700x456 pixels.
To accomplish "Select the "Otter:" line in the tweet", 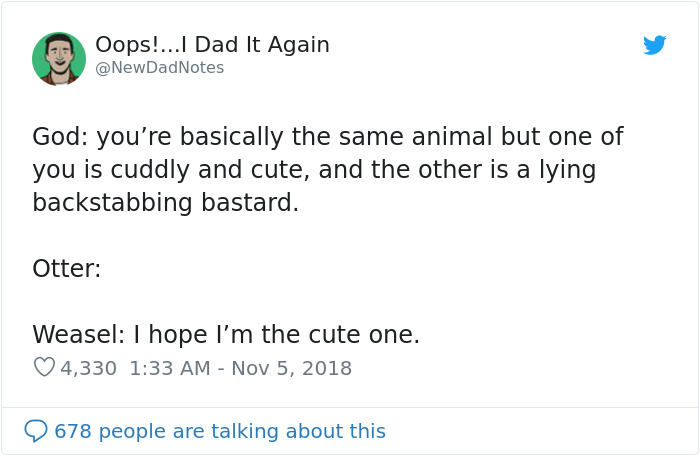I will 66,269.
